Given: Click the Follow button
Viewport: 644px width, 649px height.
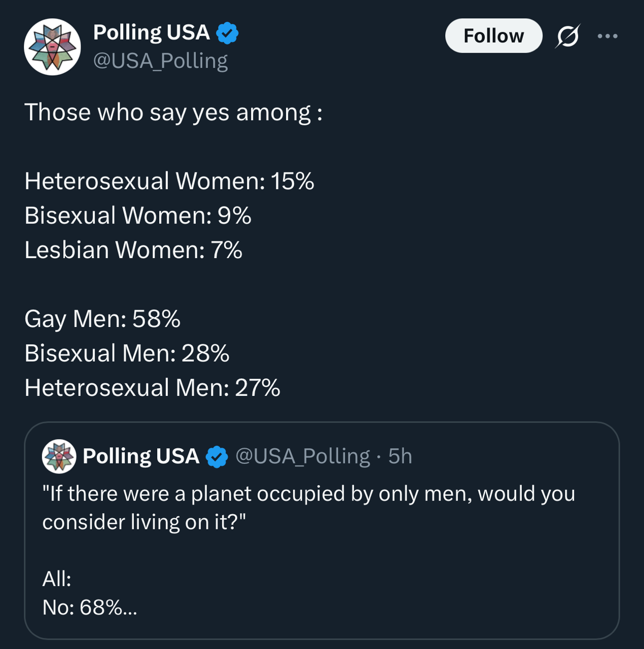Looking at the screenshot, I should 493,36.
